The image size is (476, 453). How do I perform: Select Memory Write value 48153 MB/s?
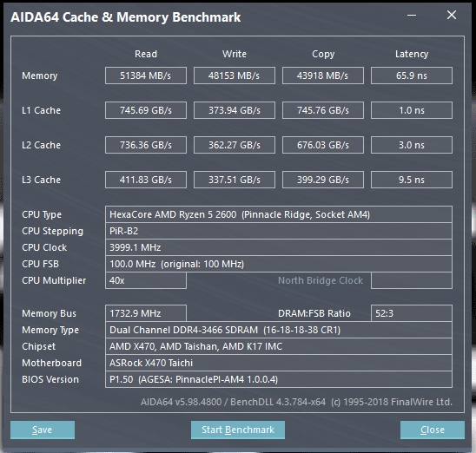(235, 75)
